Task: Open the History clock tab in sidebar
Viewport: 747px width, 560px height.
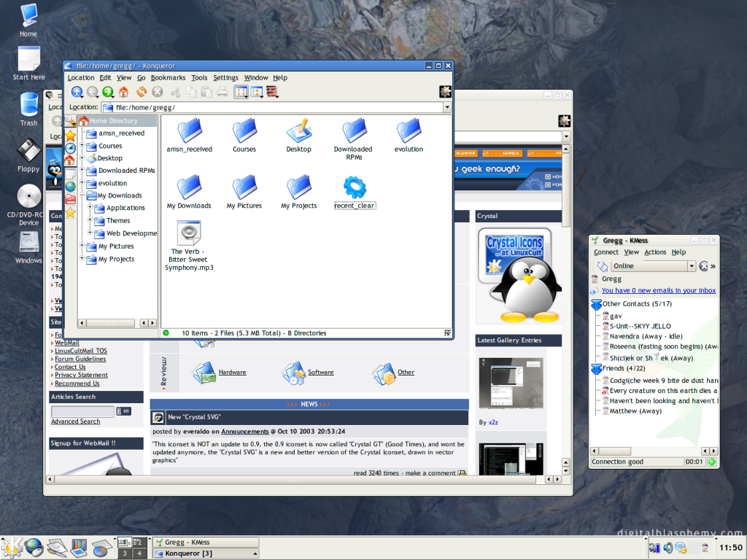Action: 70,148
